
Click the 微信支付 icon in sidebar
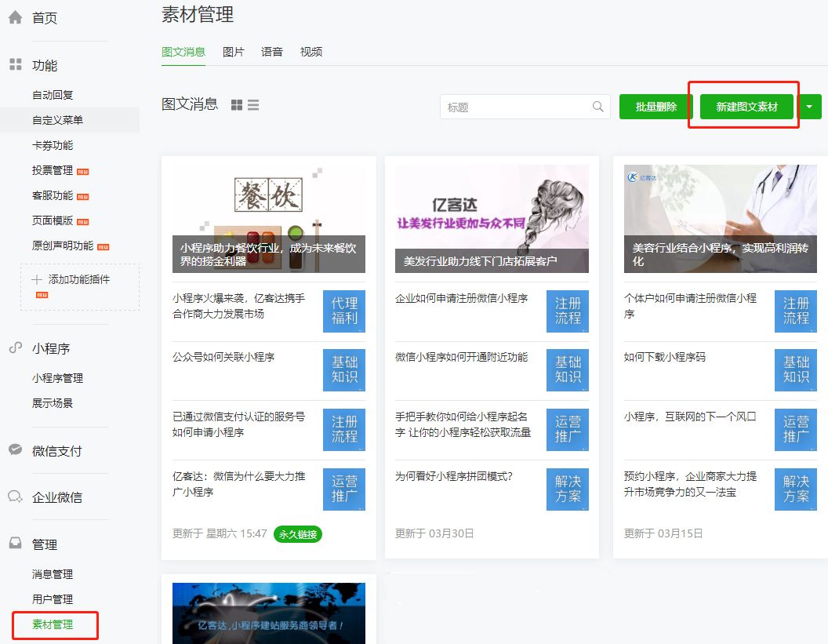click(16, 449)
